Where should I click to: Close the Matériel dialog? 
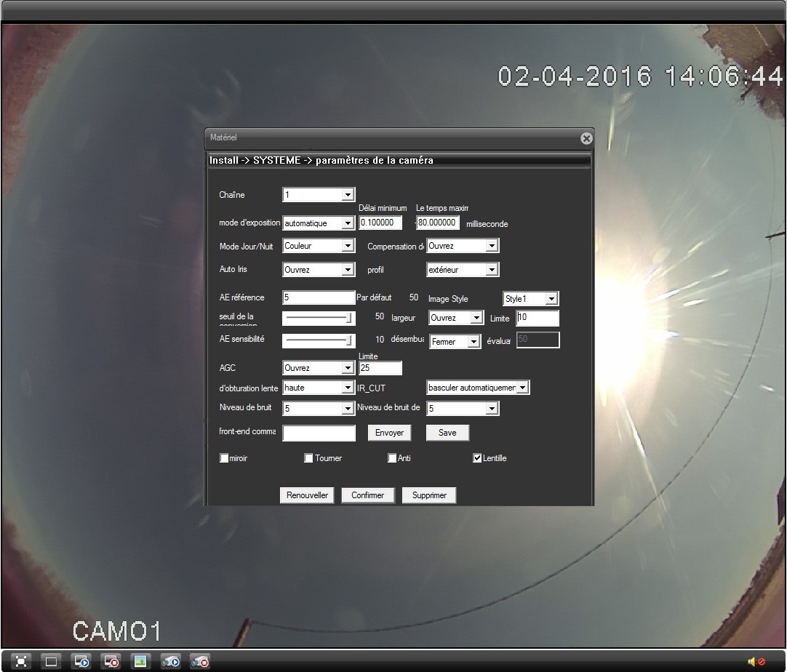[x=586, y=138]
